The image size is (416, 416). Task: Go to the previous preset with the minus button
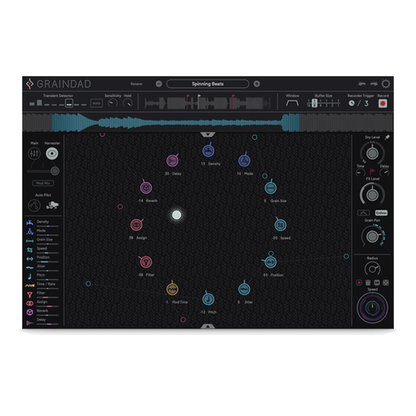tap(159, 84)
